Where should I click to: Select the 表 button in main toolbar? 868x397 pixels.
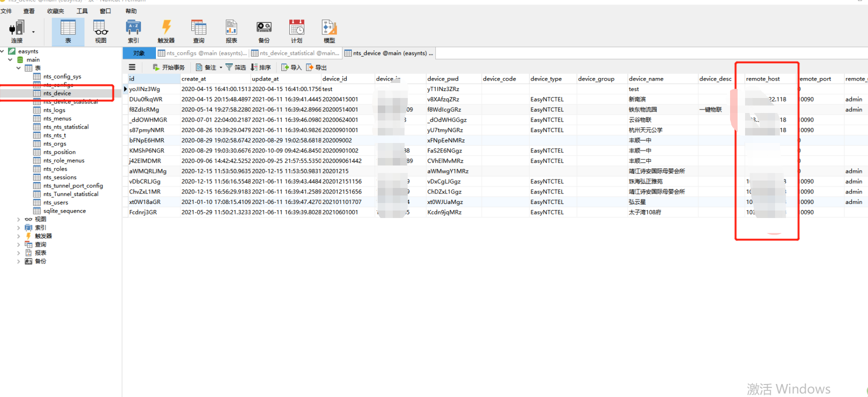(68, 31)
